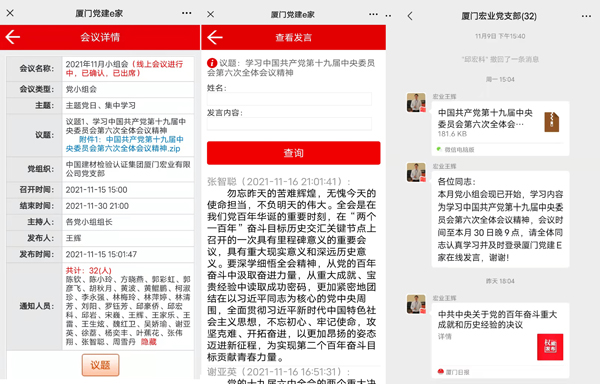Click the 主持人 value 各党小组组长
The height and width of the screenshot is (384, 600).
coord(89,222)
